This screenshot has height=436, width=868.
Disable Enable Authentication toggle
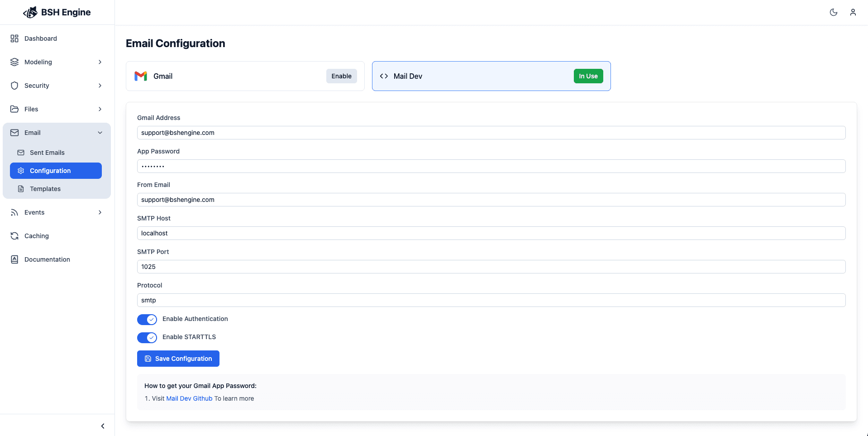tap(147, 319)
